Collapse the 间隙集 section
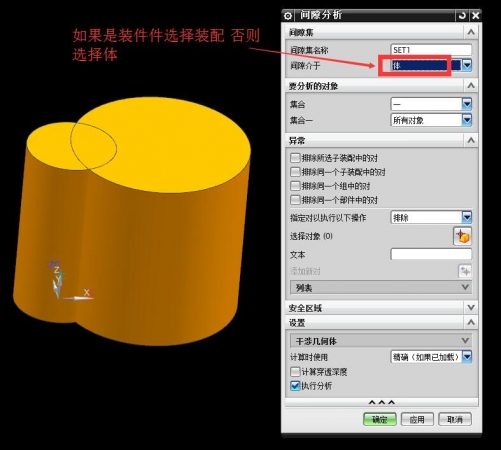 coord(471,32)
